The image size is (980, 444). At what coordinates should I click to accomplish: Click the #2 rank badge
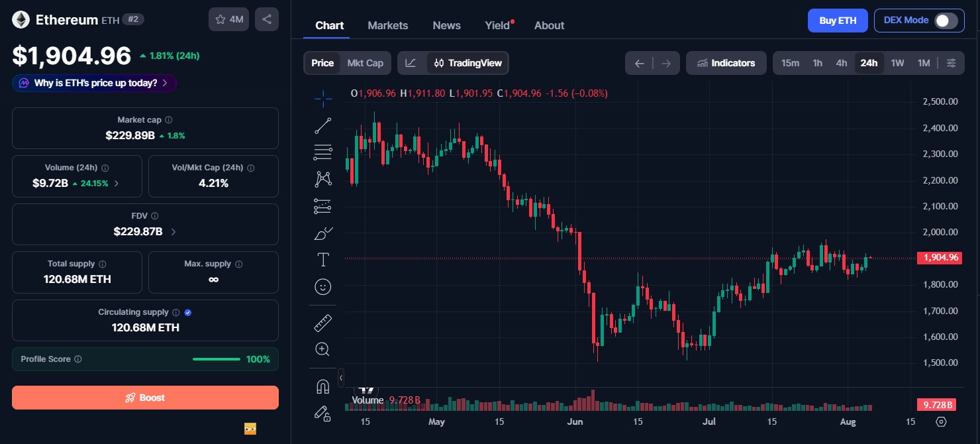[133, 20]
